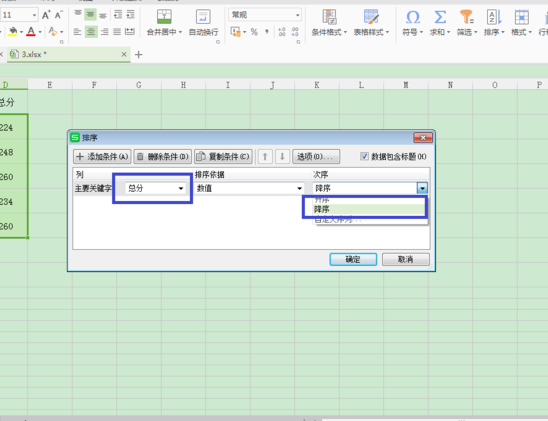Click the Filter funnel icon
548x421 pixels.
coord(467,16)
